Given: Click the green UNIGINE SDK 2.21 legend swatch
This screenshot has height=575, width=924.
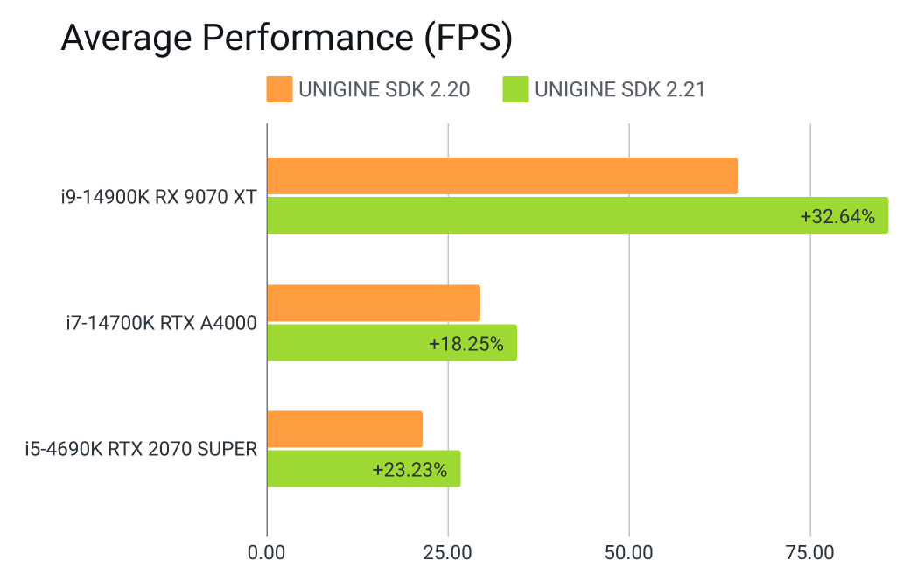Looking at the screenshot, I should coord(515,89).
